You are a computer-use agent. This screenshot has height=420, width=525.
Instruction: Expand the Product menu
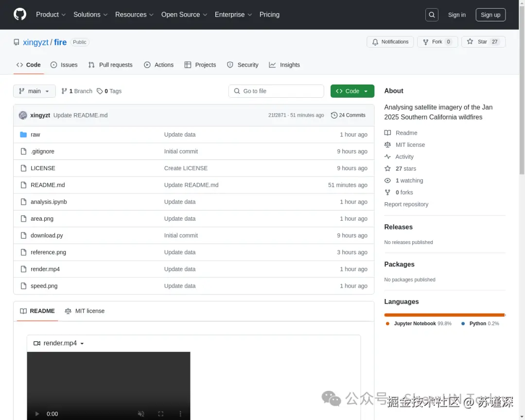tap(51, 15)
